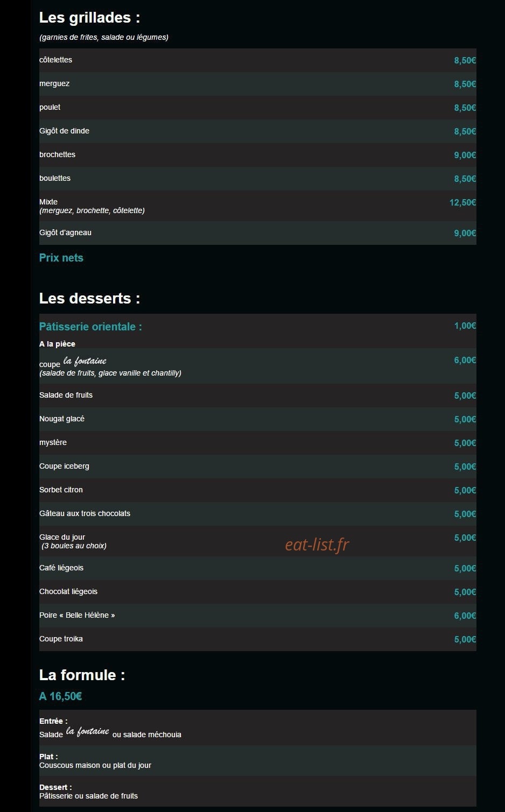Click the 12,50€ price for Mixte
Image resolution: width=505 pixels, height=812 pixels.
tap(463, 202)
